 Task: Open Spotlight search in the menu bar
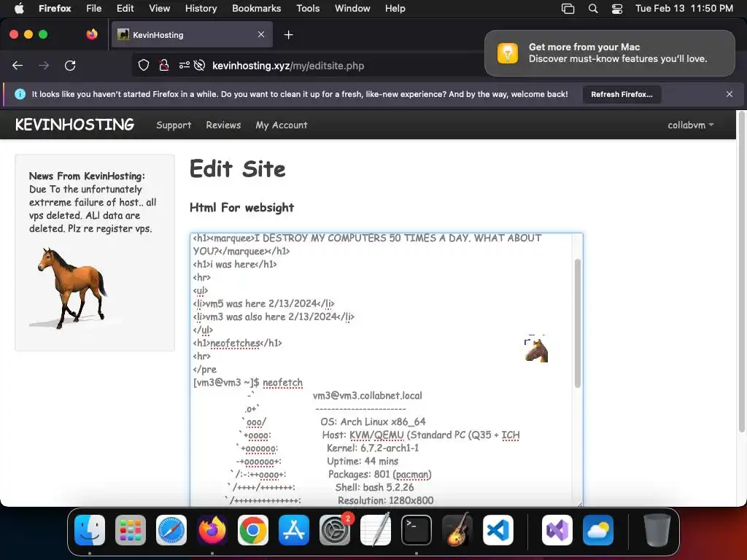click(593, 9)
